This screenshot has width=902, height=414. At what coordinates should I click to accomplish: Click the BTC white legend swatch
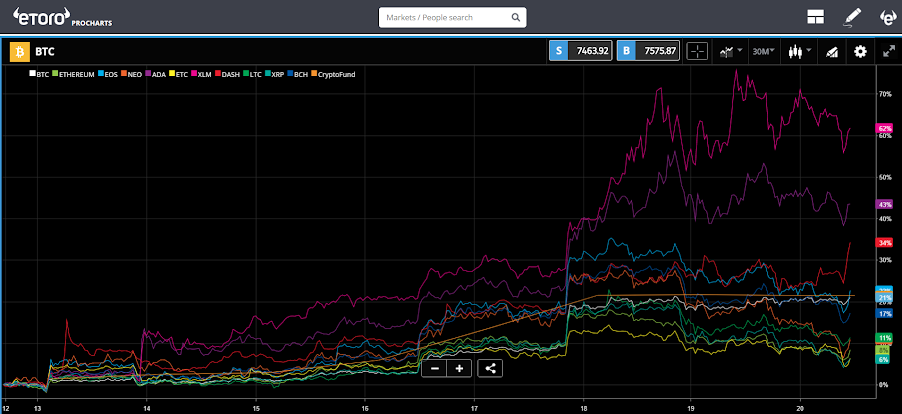click(32, 74)
